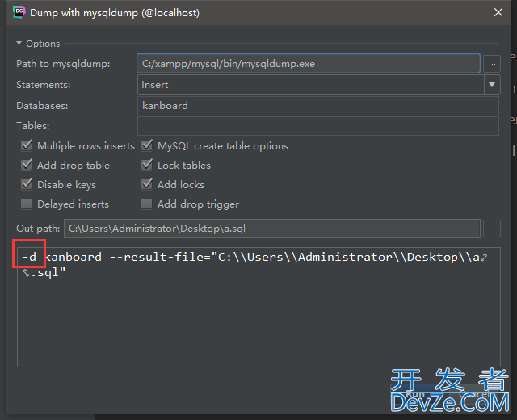Click the command line arguments text area
The image size is (517, 420).
pyautogui.click(x=258, y=307)
